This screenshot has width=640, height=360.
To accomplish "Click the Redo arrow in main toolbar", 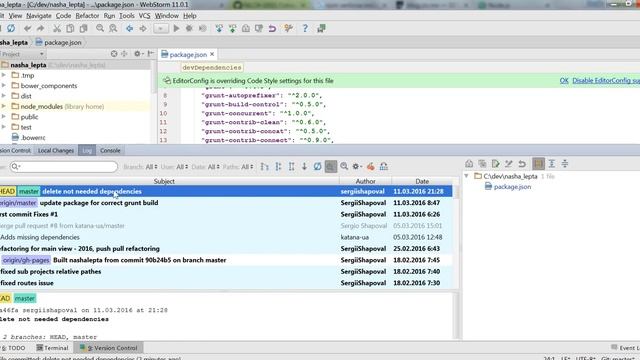I will click(x=40, y=29).
